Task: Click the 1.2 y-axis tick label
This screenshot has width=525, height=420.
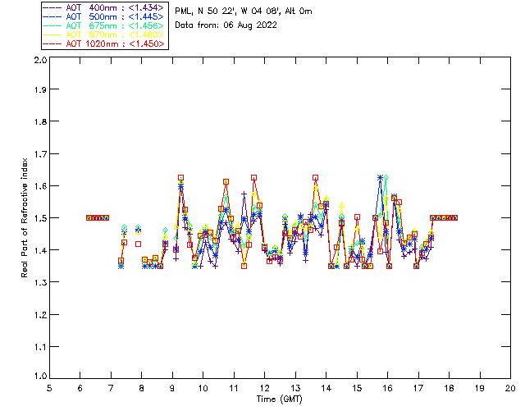Action: [x=40, y=315]
